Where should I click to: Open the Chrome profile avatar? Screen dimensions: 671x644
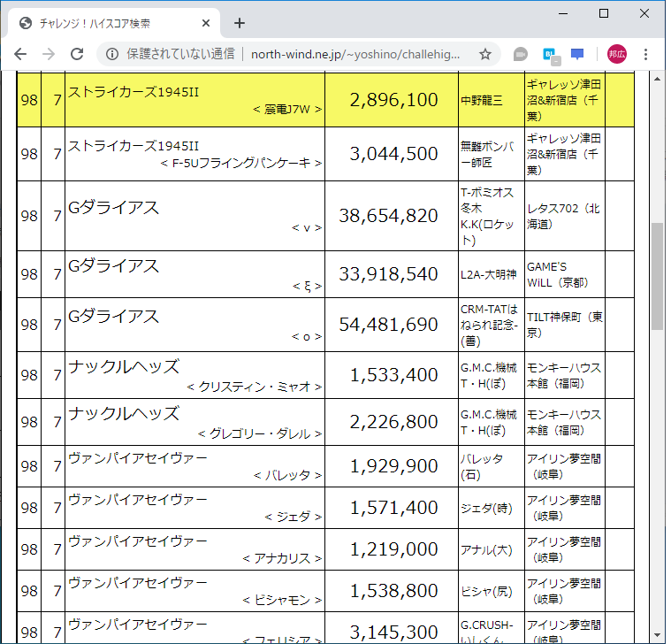[x=617, y=54]
